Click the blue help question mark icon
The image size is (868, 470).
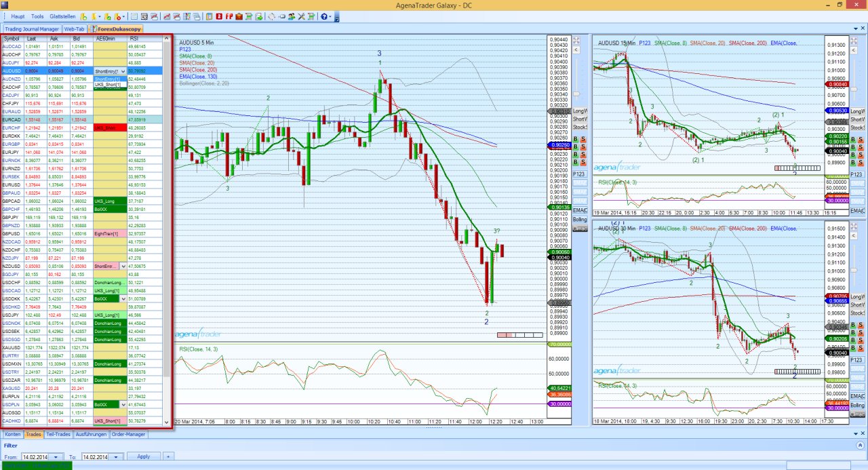324,16
